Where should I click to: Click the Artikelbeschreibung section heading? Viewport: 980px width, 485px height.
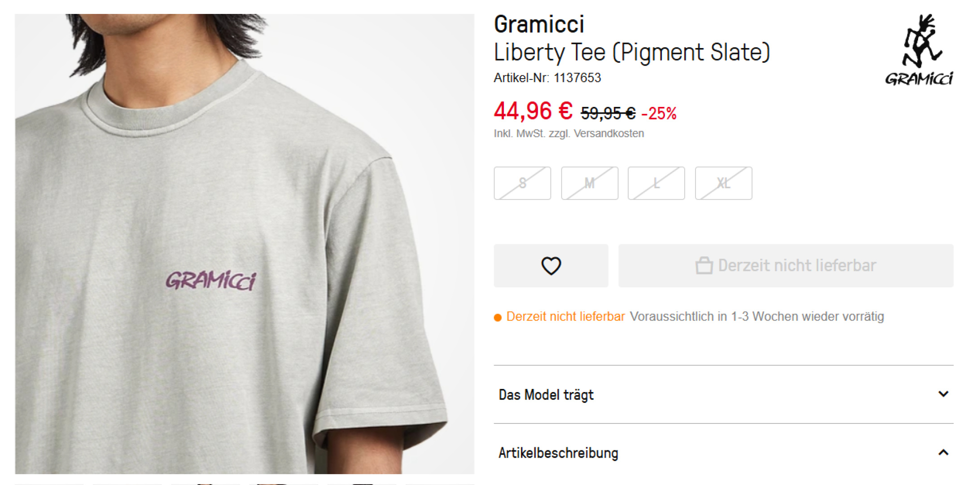click(558, 453)
